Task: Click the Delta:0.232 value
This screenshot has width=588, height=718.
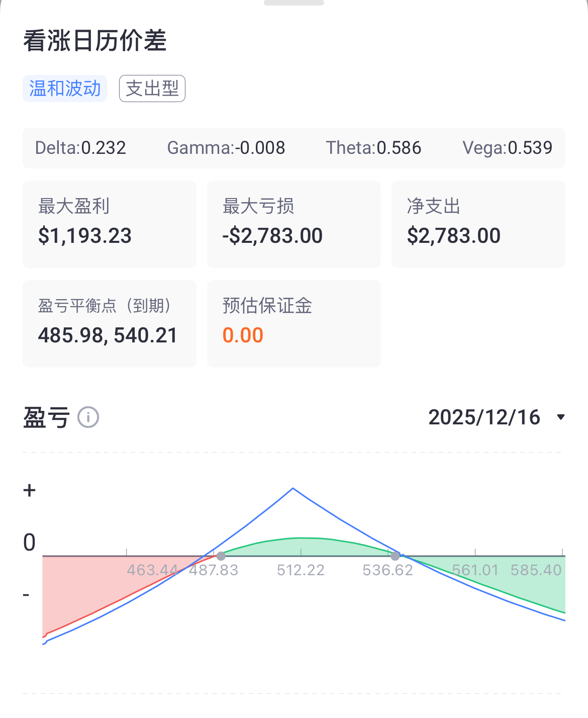Action: click(x=80, y=148)
